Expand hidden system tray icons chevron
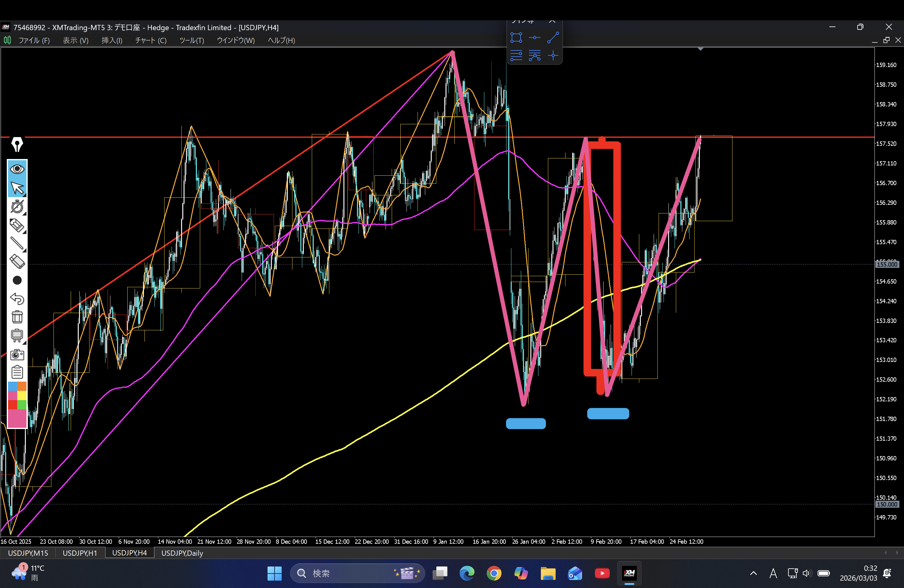 point(754,573)
